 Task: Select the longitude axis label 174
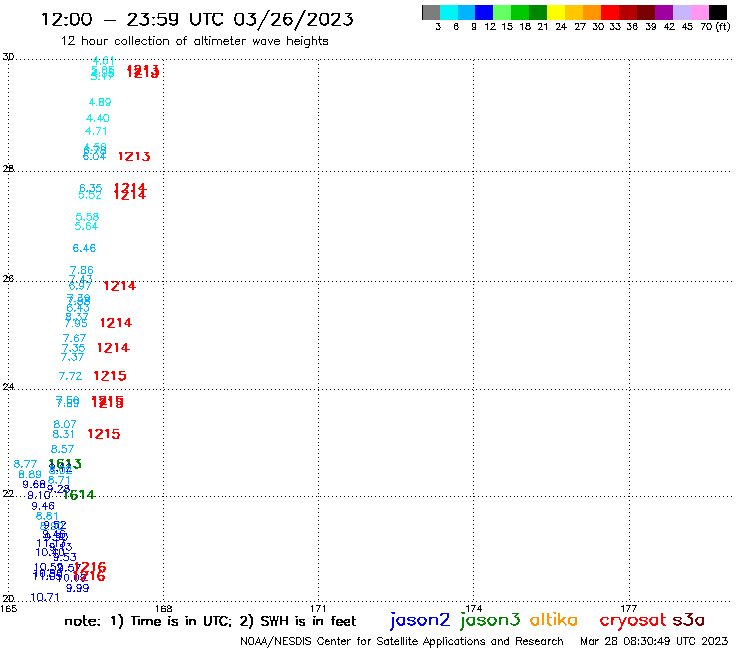474,608
